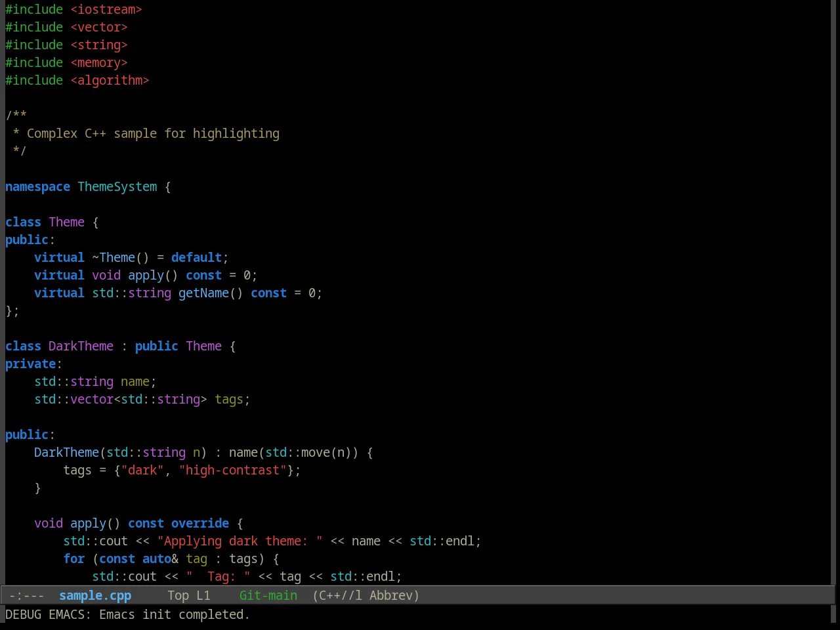The height and width of the screenshot is (630, 840).
Task: Click the 'override' keyword
Action: point(200,523)
